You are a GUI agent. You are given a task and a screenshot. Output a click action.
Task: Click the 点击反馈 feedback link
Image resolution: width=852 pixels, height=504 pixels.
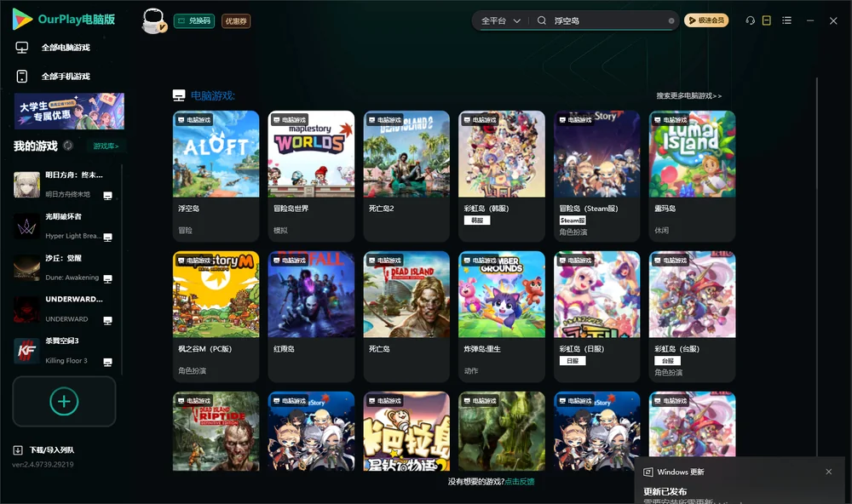[520, 481]
